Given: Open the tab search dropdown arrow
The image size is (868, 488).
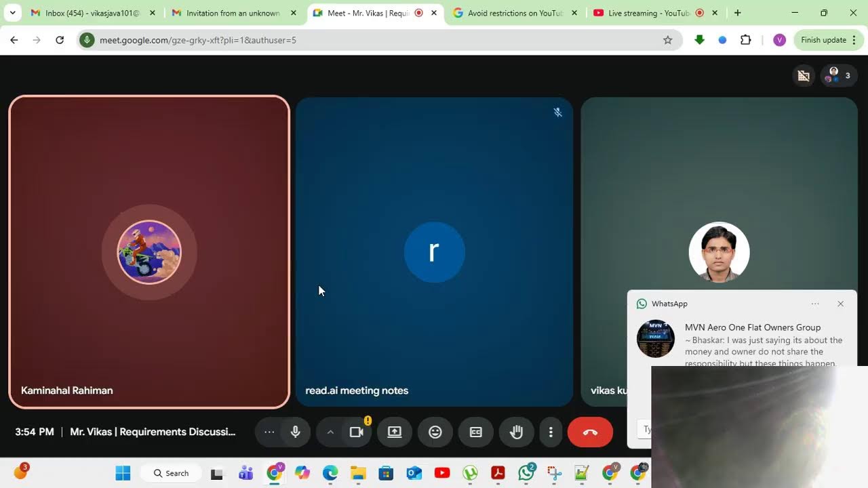Looking at the screenshot, I should (x=12, y=13).
